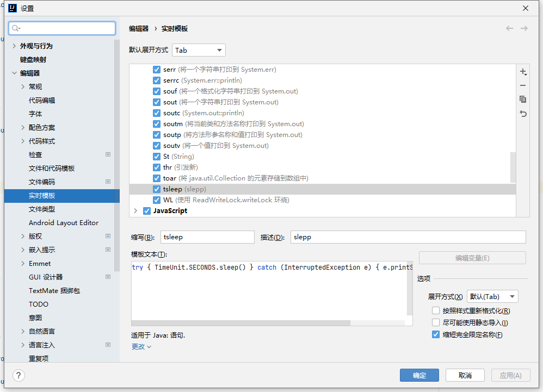The width and height of the screenshot is (543, 392).
Task: Click the remove template minus icon
Action: [x=523, y=85]
